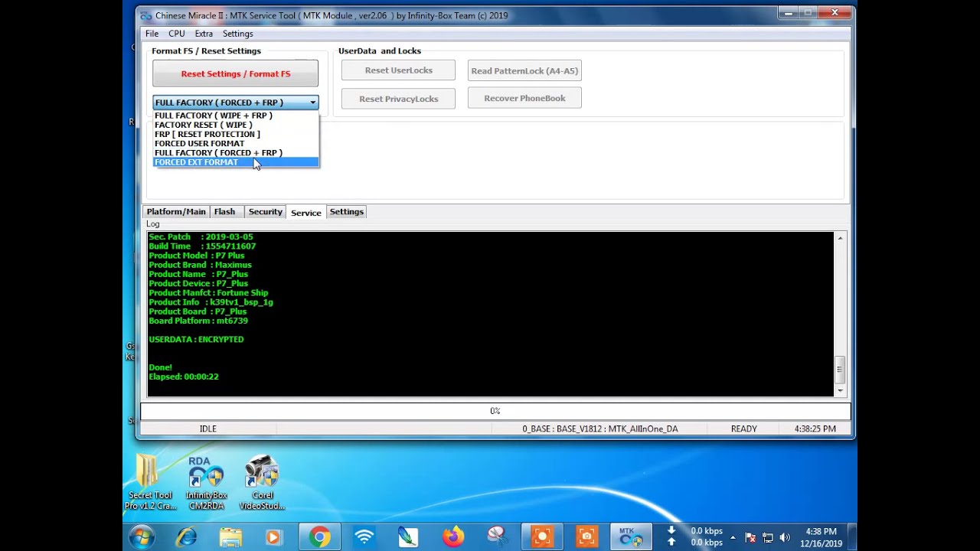Screen dimensions: 980x551
Task: Open Action Center flag tray icon
Action: click(750, 538)
